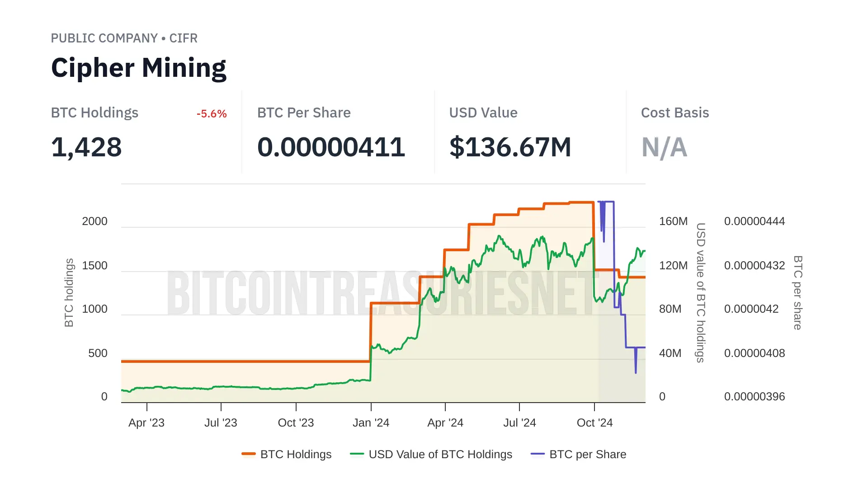Toggle the BTC Holdings legend series

(x=296, y=454)
